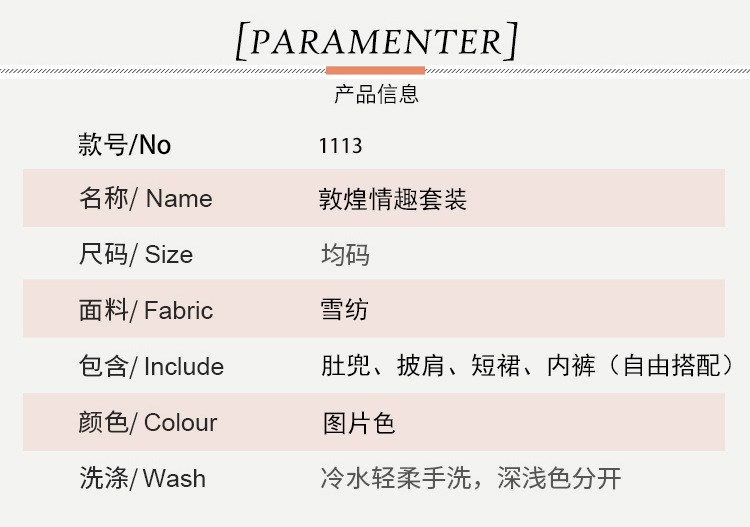Select the 面料/Fabric label
The height and width of the screenshot is (527, 750).
click(146, 310)
